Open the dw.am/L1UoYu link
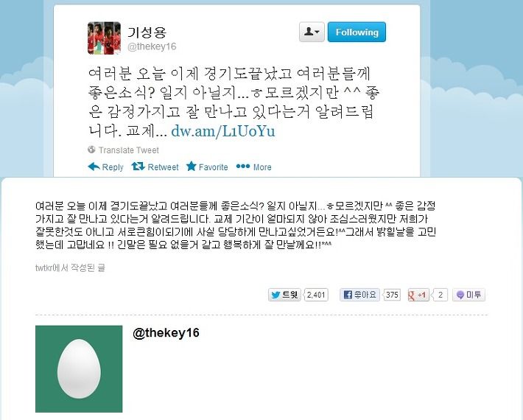The image size is (523, 420). 222,131
